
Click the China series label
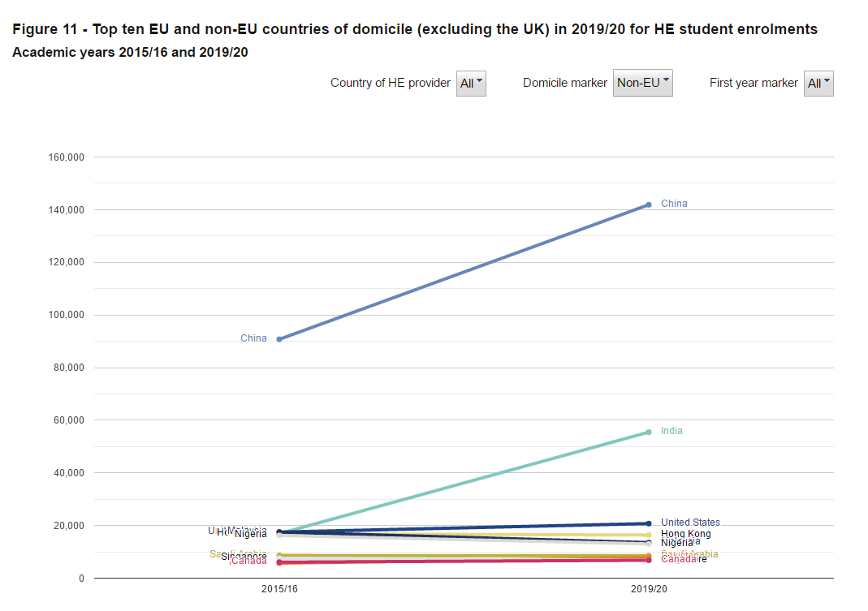673,204
